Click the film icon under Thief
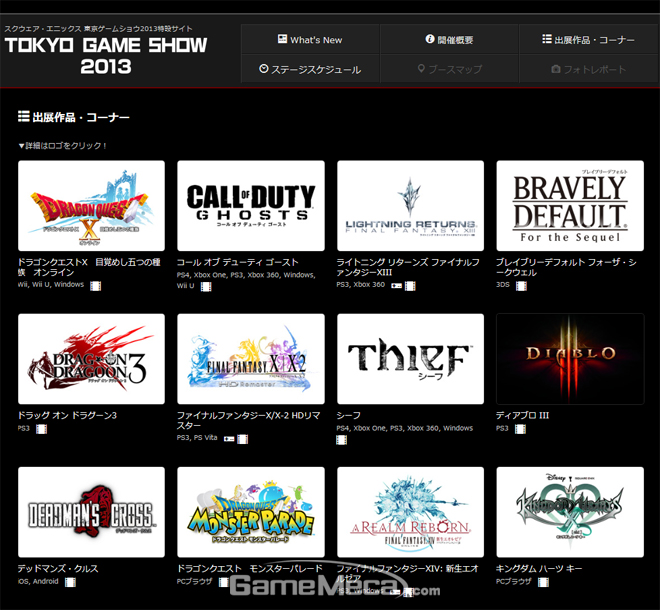Screen dimensions: 660x610 343,439
